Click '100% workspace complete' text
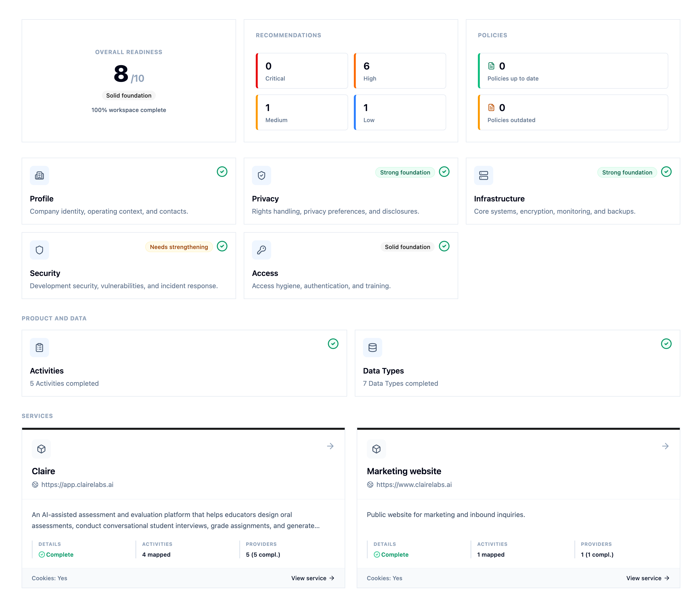Viewport: 700px width, 598px height. (129, 110)
